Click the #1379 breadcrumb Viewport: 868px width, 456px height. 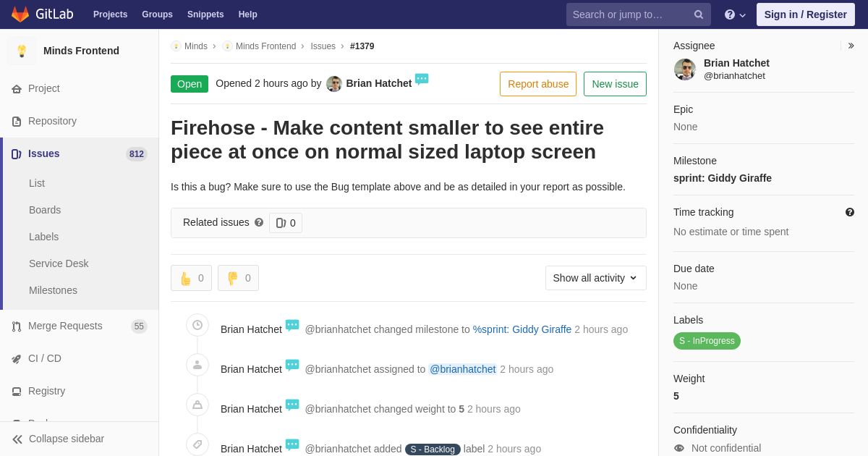(362, 46)
